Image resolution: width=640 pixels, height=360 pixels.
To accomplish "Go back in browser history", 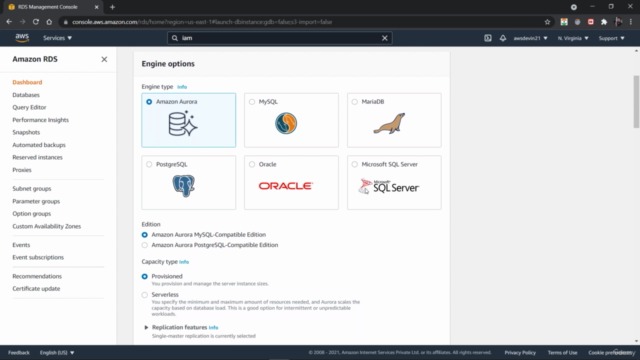I will coord(9,22).
